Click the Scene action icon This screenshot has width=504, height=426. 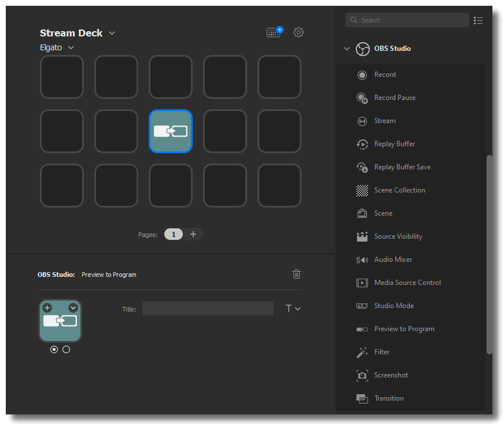click(362, 213)
